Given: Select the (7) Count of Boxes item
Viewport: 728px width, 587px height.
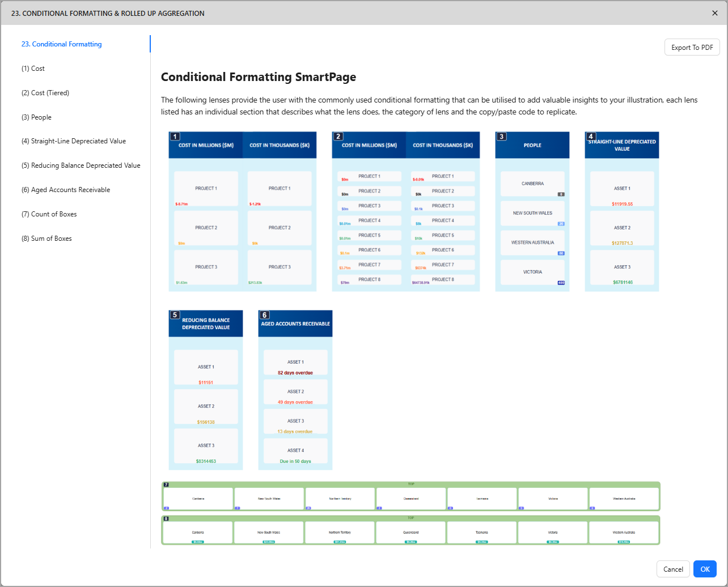Looking at the screenshot, I should point(49,214).
